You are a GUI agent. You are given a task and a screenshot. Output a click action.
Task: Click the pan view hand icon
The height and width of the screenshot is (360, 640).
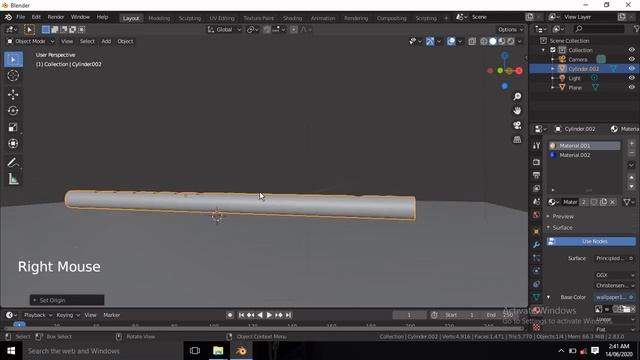click(517, 111)
